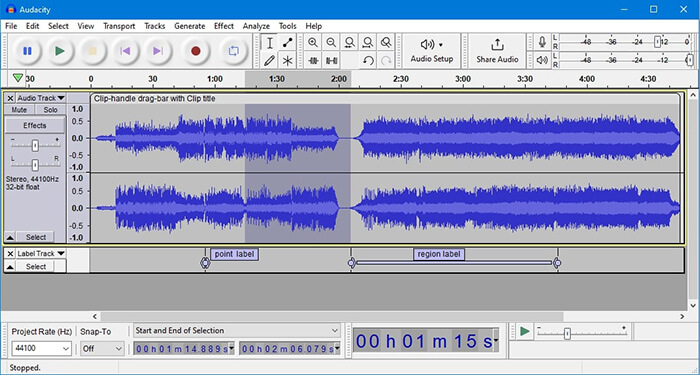Click the selection start time field
700x375 pixels.
tap(184, 349)
